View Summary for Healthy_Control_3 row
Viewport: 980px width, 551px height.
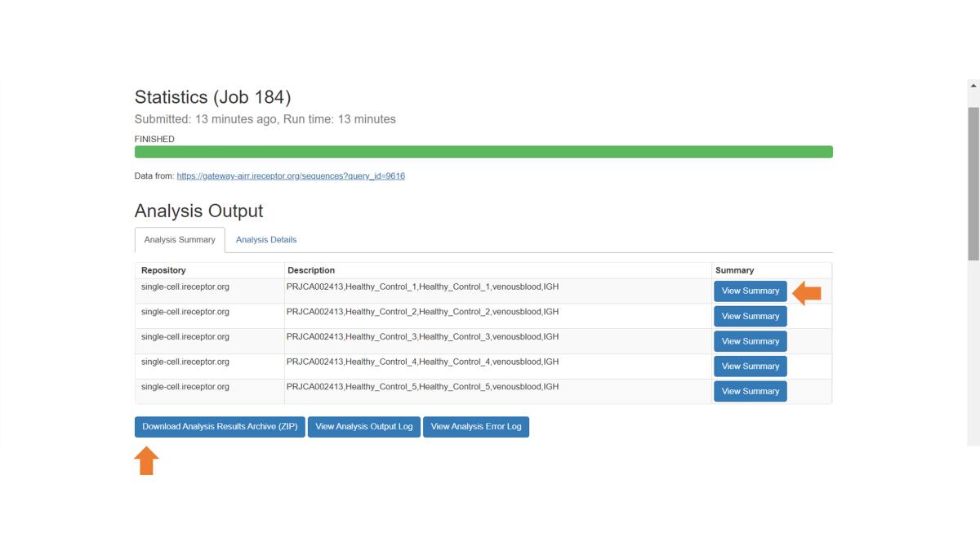(751, 341)
